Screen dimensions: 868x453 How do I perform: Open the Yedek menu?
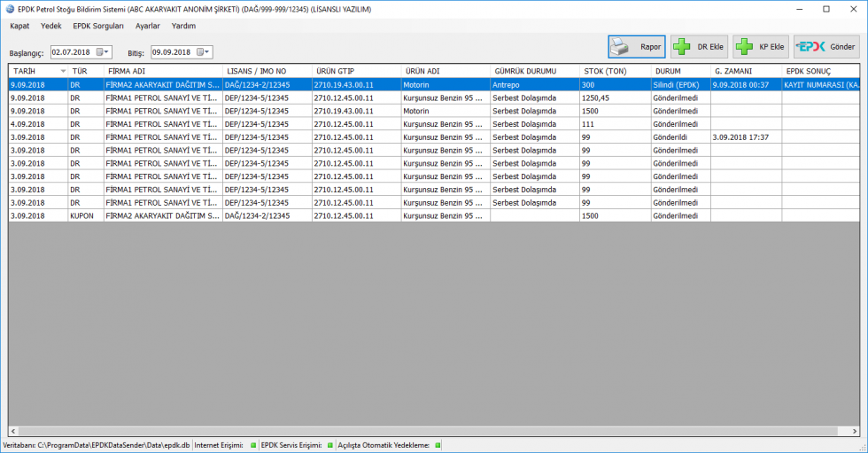point(51,26)
